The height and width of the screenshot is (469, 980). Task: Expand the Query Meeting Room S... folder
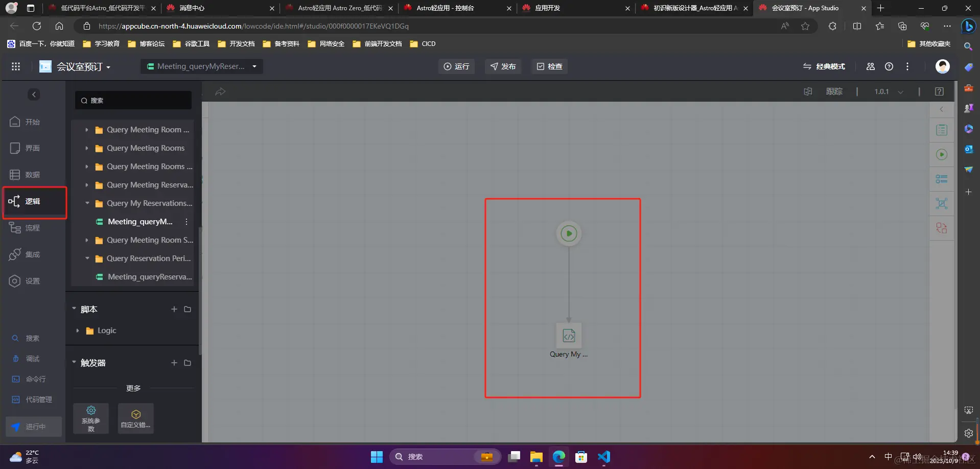pos(87,240)
